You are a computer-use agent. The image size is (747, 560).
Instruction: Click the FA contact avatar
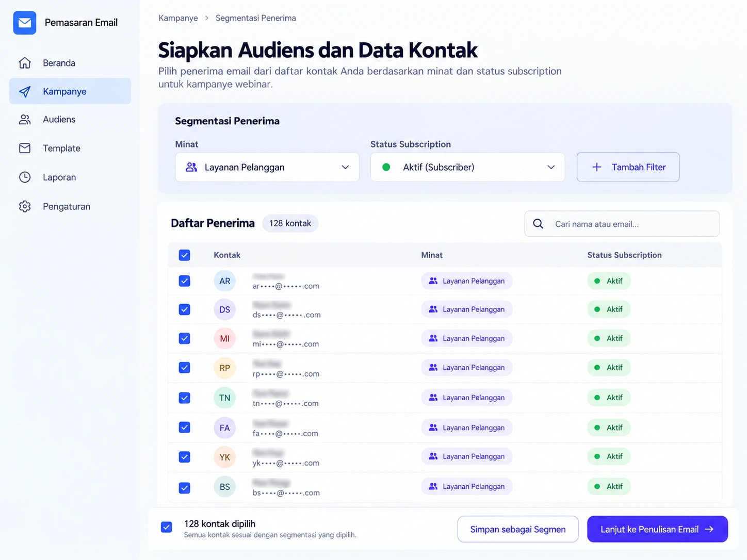tap(225, 427)
